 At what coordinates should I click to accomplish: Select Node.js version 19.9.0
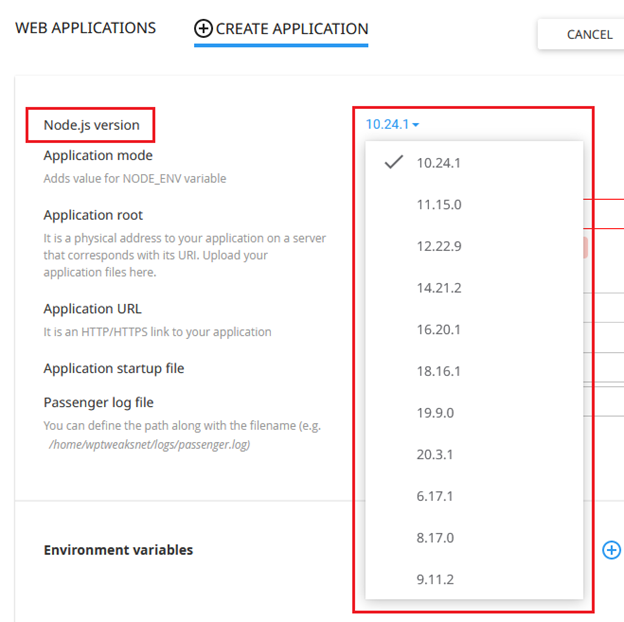point(474,413)
